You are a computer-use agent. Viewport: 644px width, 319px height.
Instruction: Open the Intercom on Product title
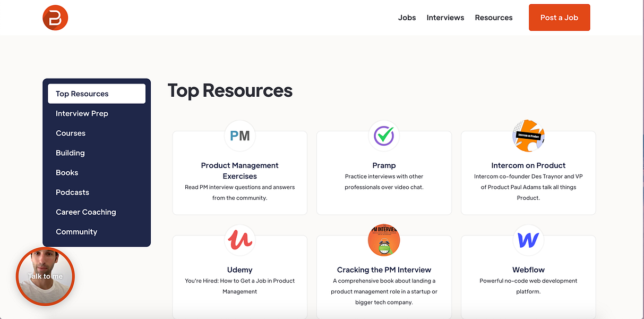pyautogui.click(x=528, y=165)
